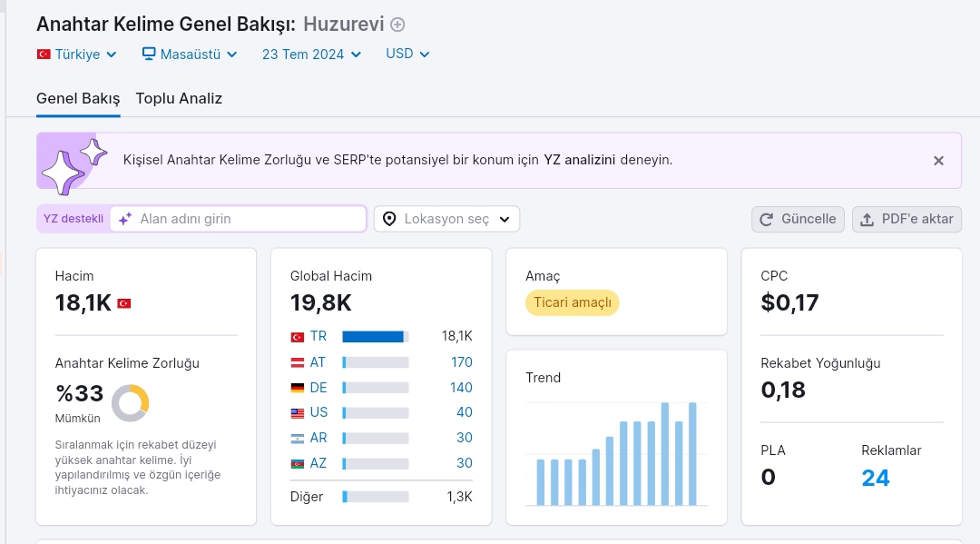Click the monitor icon beside Masaüstü
This screenshot has height=544, width=980.
149,54
